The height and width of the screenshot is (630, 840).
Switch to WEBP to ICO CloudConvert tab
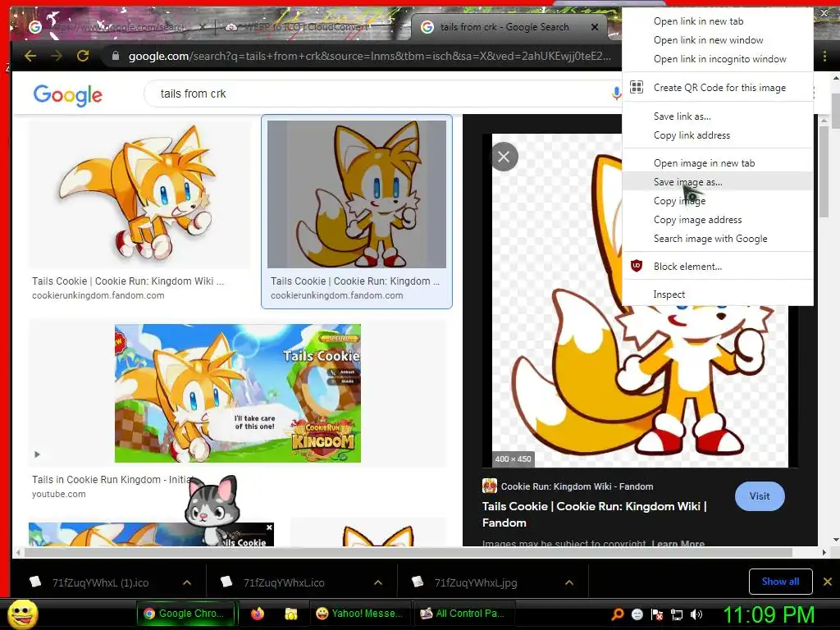304,27
